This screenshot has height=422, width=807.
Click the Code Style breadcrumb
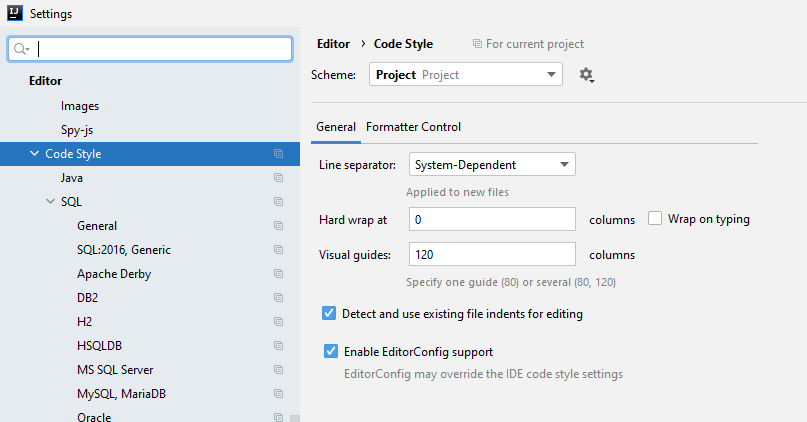point(403,44)
